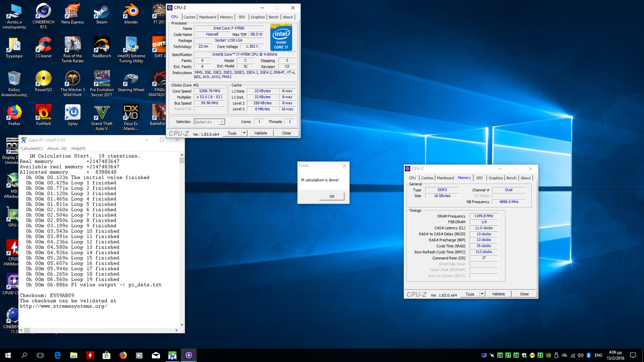Select the blender desktop icon
Viewport: 644px width, 362px height.
coord(131,14)
